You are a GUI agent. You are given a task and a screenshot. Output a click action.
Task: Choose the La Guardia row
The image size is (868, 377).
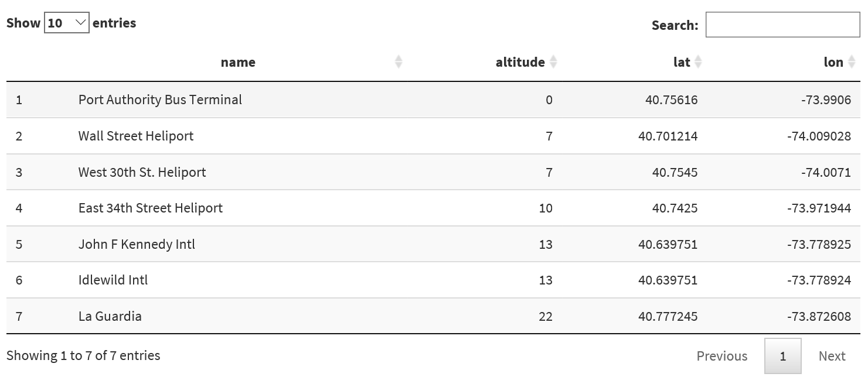point(110,316)
